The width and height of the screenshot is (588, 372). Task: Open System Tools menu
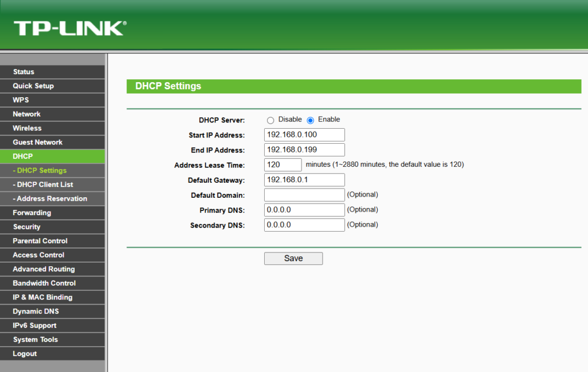(x=52, y=339)
